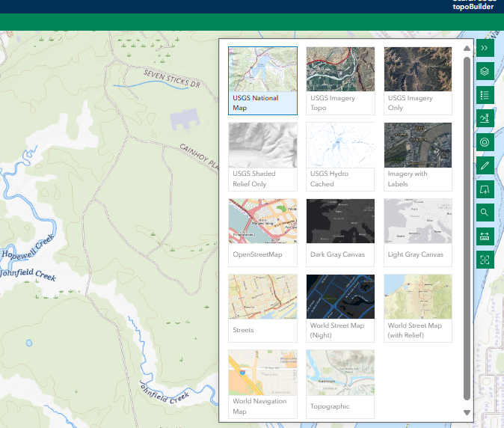The width and height of the screenshot is (504, 428).
Task: Choose the USGS Imagery Topo basemap
Action: (340, 81)
